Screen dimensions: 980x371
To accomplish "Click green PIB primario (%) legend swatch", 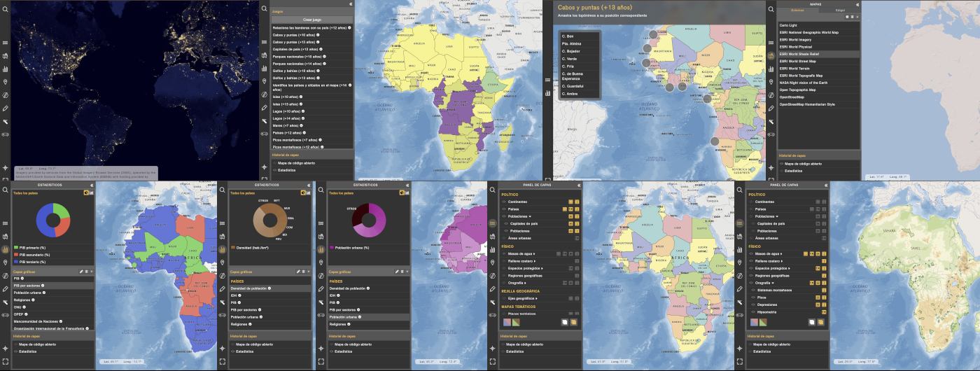I will (15, 248).
